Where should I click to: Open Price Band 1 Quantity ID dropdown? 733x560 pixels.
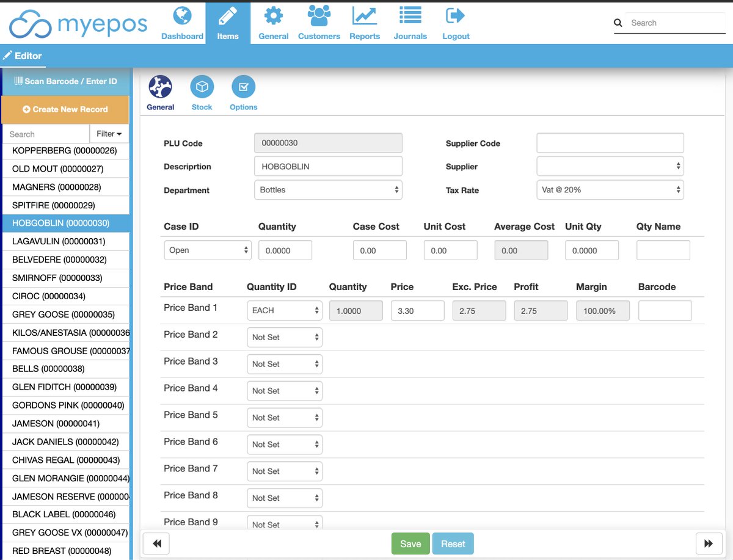click(285, 310)
